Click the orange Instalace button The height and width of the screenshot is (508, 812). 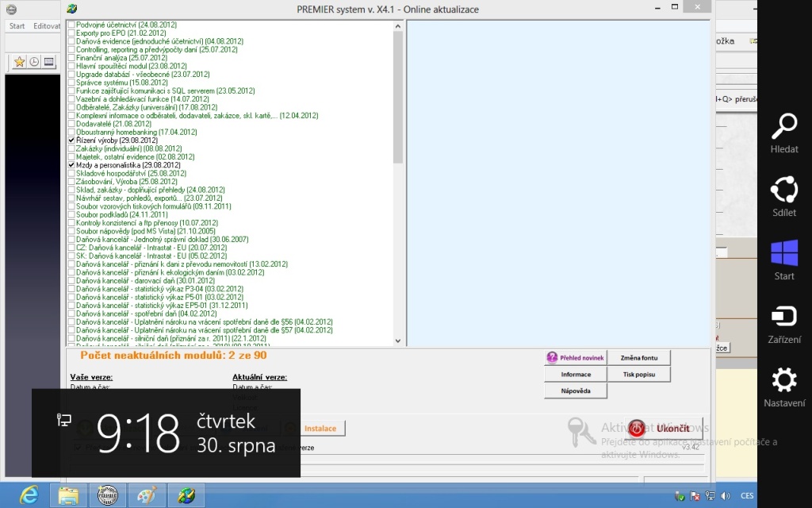click(x=320, y=429)
